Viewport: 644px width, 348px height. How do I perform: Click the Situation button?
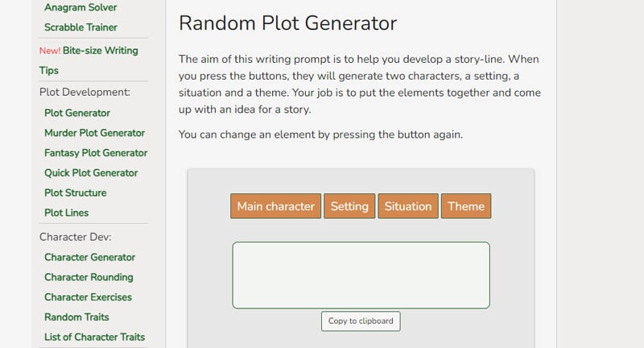[408, 206]
